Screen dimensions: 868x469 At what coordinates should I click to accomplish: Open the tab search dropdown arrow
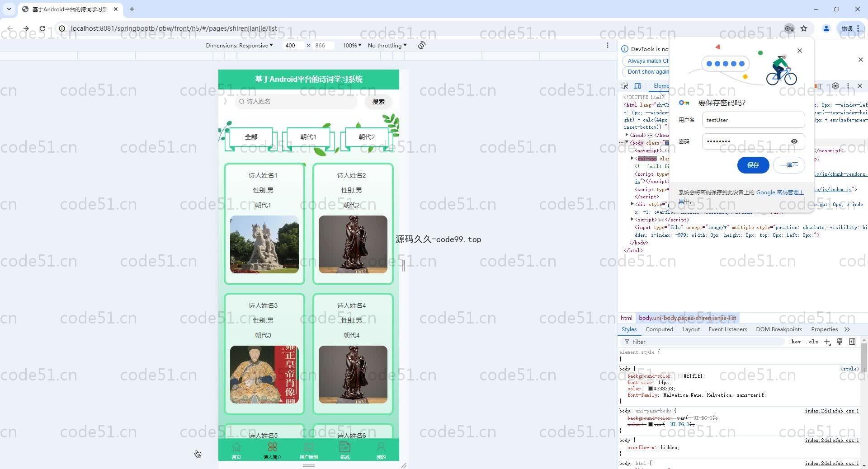pyautogui.click(x=9, y=9)
